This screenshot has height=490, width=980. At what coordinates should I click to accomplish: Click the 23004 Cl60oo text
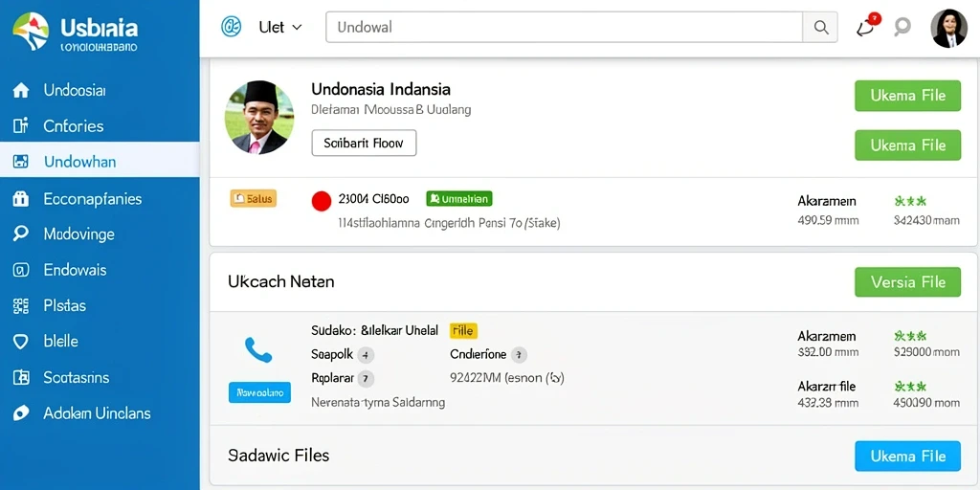tap(373, 199)
